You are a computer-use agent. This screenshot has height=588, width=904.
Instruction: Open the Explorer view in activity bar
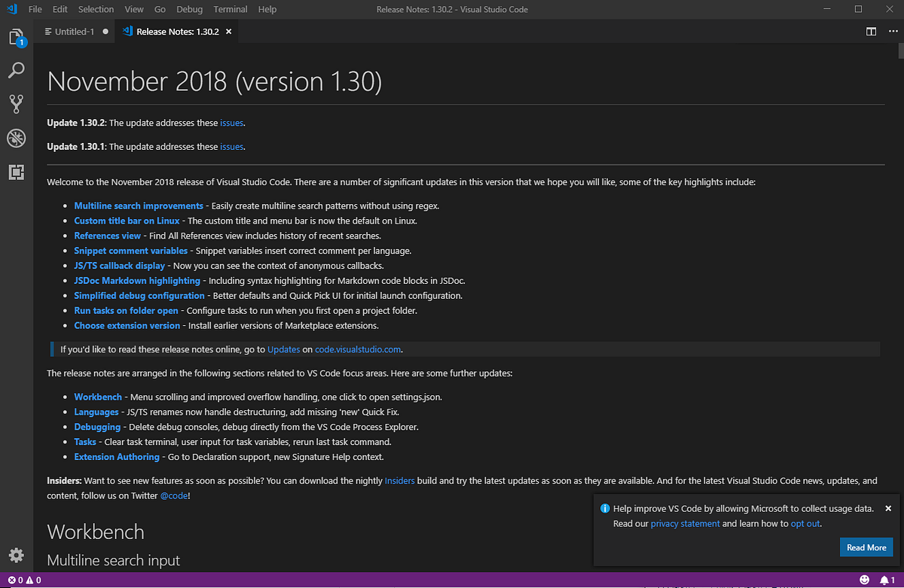pyautogui.click(x=17, y=38)
